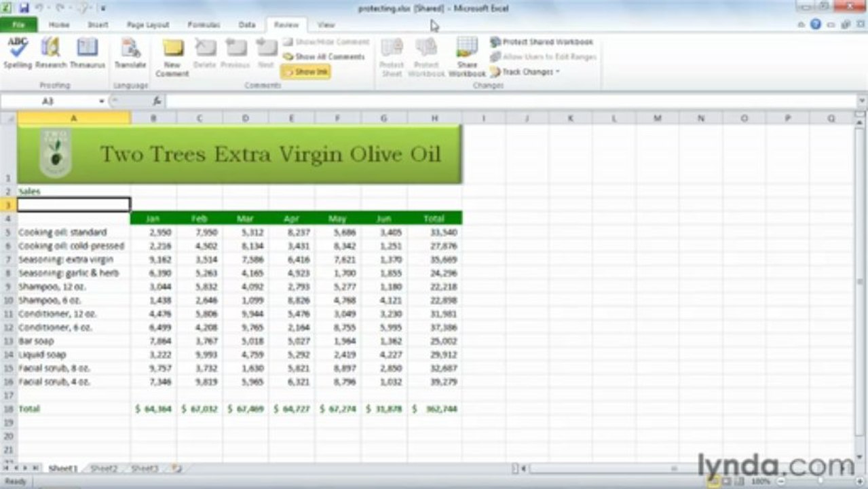Select the cell Liquid soap
Image resolution: width=868 pixels, height=489 pixels.
click(74, 355)
